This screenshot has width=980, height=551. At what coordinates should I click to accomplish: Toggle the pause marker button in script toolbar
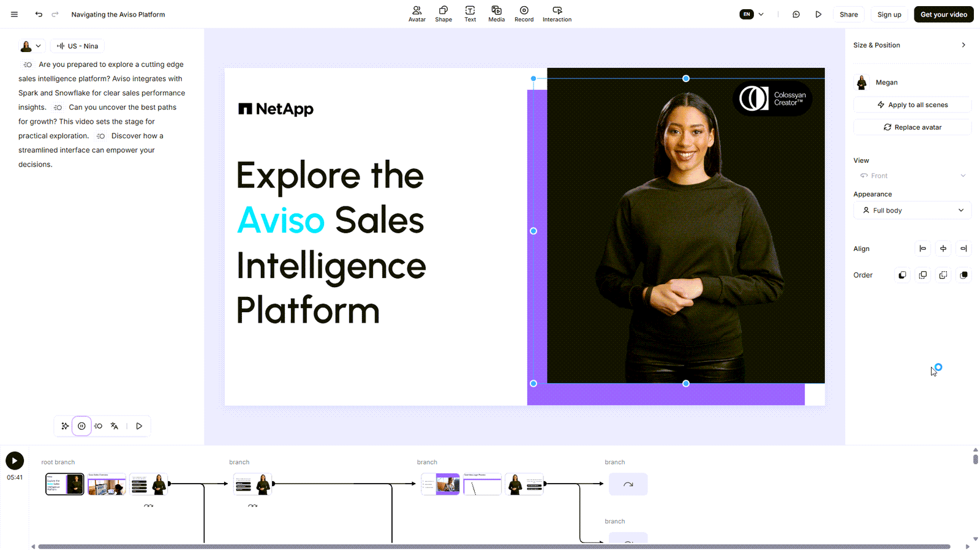(x=81, y=426)
